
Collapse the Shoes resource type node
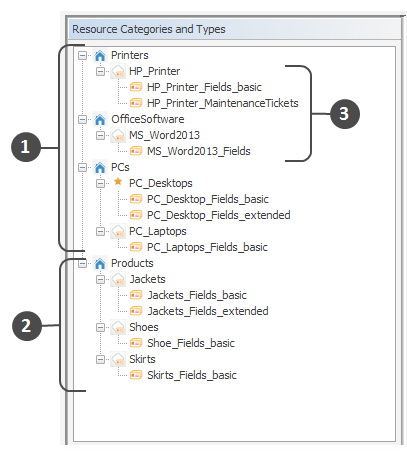coord(100,327)
